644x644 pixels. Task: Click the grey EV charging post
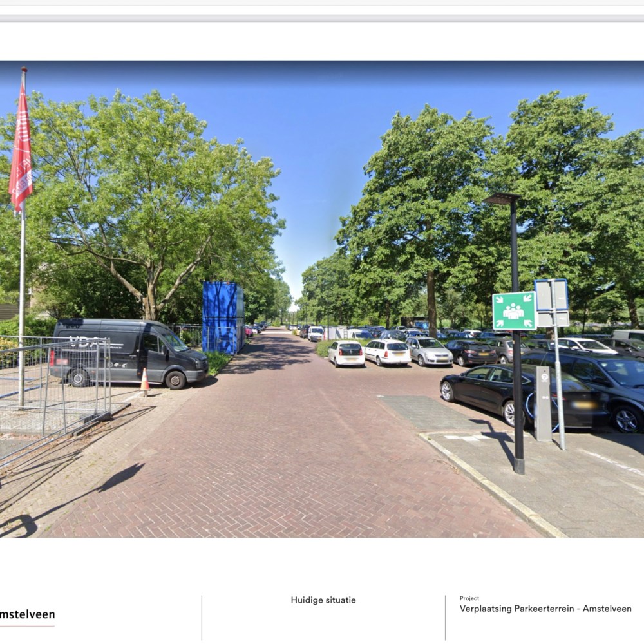(x=543, y=403)
